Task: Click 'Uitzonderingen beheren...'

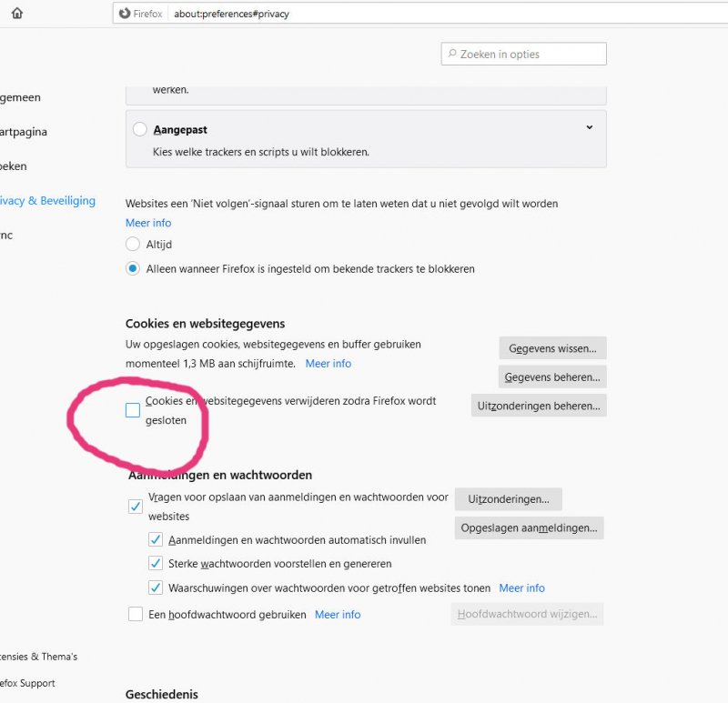Action: click(539, 406)
